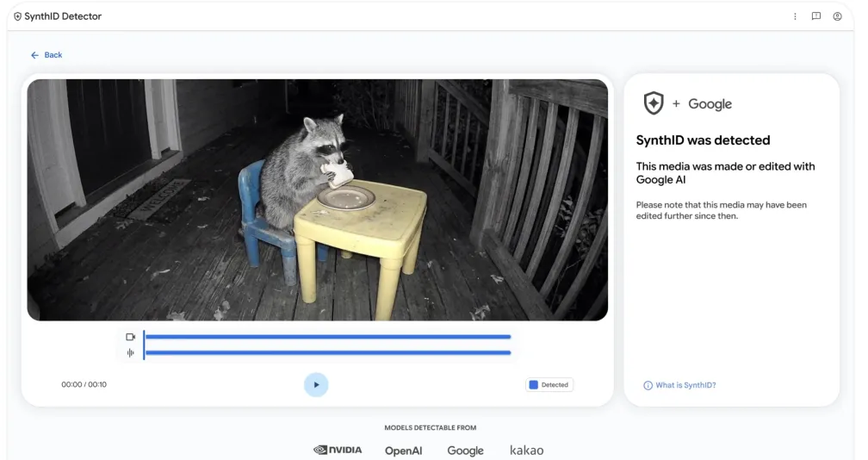
Task: Click the SynthID shield icon in results panel
Action: point(654,103)
